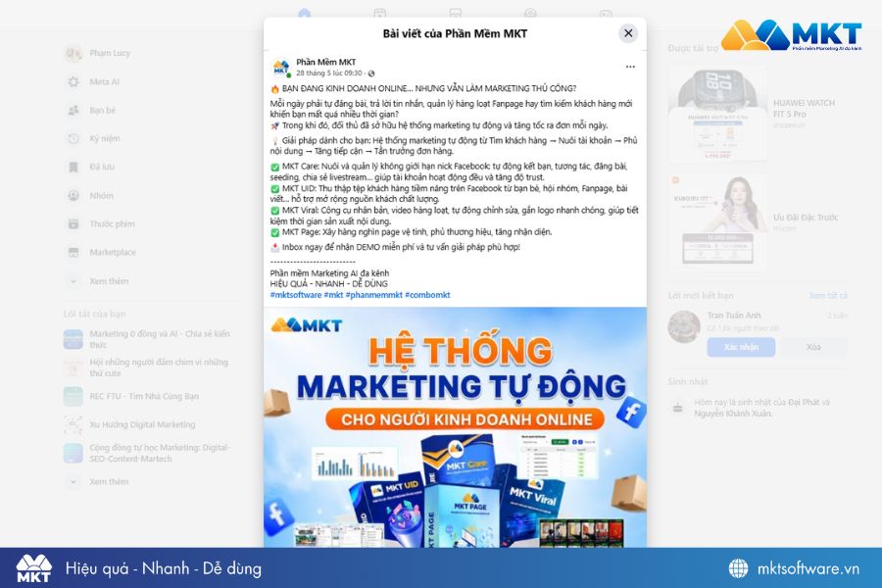This screenshot has height=588, width=882.
Task: Go to Facebook Home tab in the top bar
Action: [305, 13]
